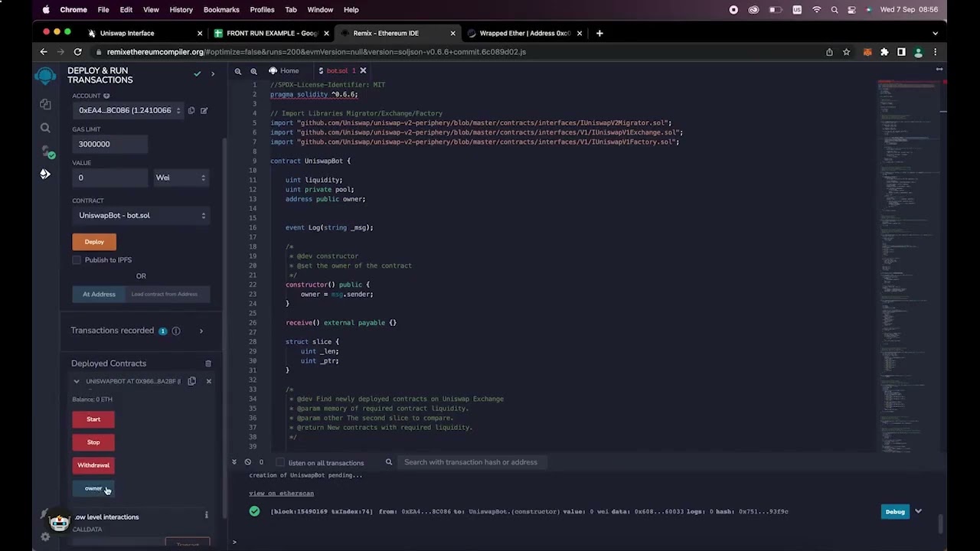The width and height of the screenshot is (980, 551).
Task: Close the bot.sol editor tab
Action: (x=363, y=70)
